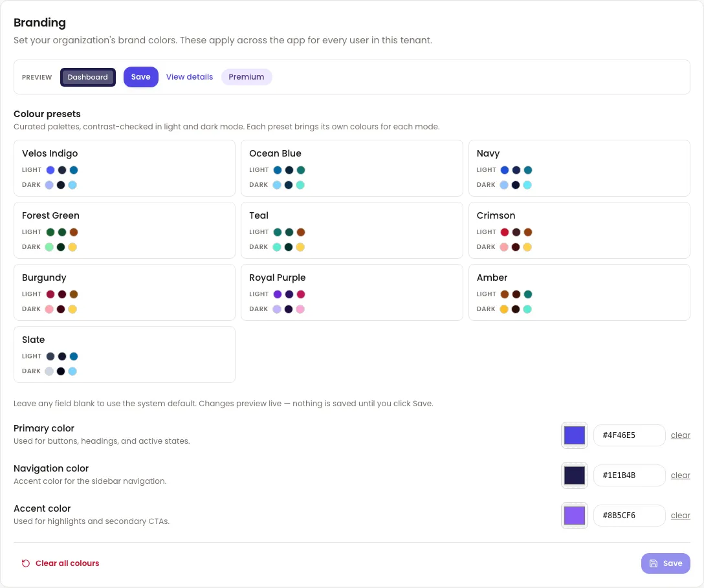Click the PREVIEW label

(37, 77)
